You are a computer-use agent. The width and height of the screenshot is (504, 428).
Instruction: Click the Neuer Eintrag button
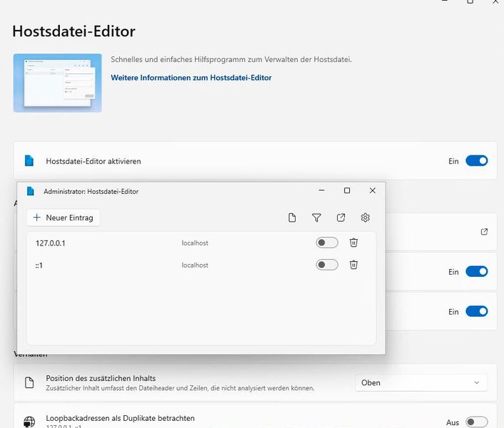(63, 218)
